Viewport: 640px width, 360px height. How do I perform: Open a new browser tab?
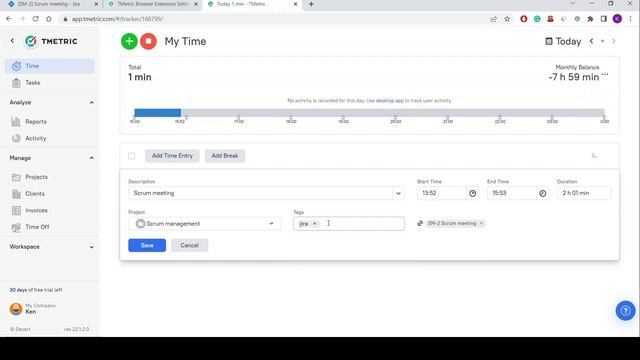[x=311, y=4]
